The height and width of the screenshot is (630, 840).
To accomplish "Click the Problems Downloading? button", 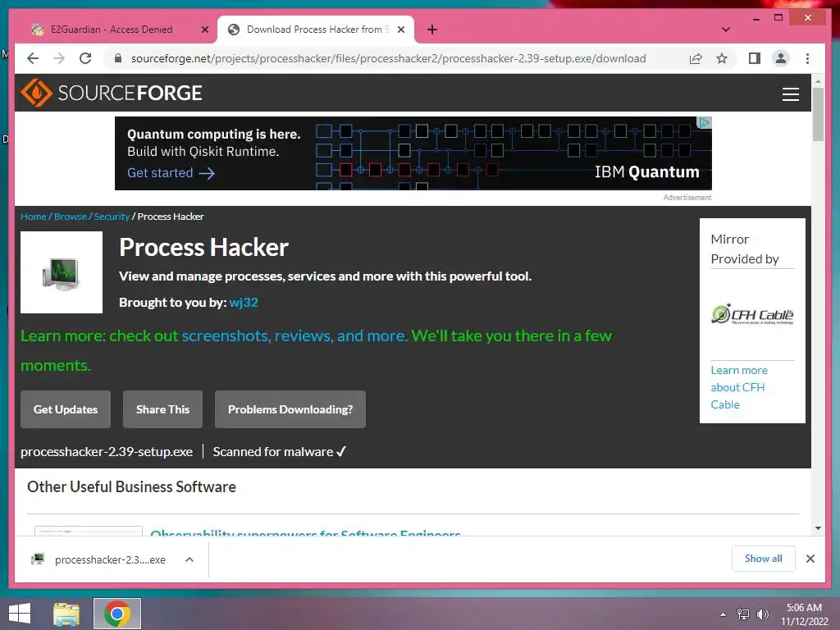I will point(290,409).
